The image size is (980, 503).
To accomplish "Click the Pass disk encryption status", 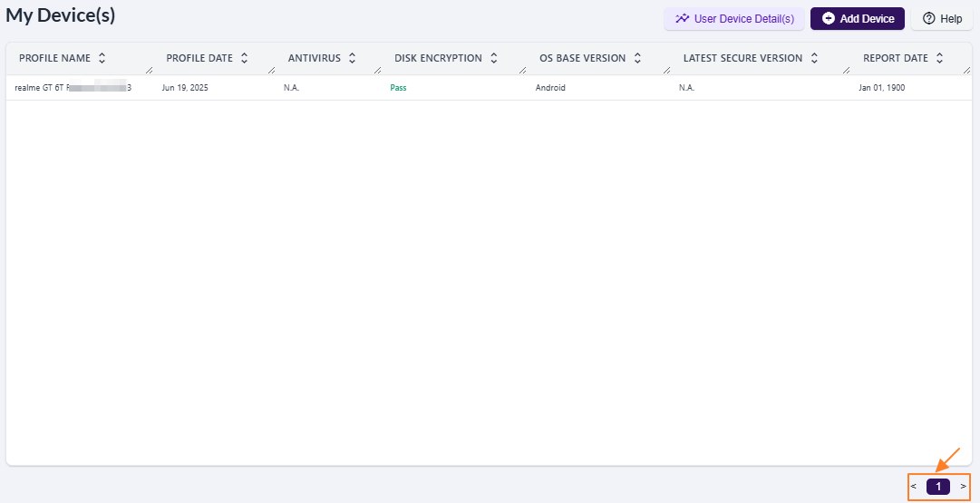I will point(398,88).
